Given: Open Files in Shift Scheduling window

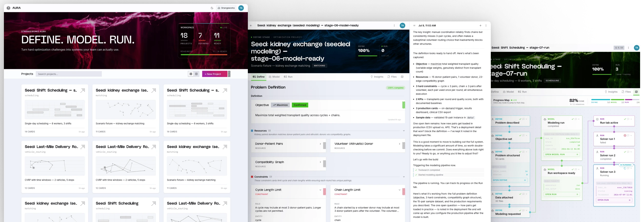Looking at the screenshot, I should coord(626,92).
